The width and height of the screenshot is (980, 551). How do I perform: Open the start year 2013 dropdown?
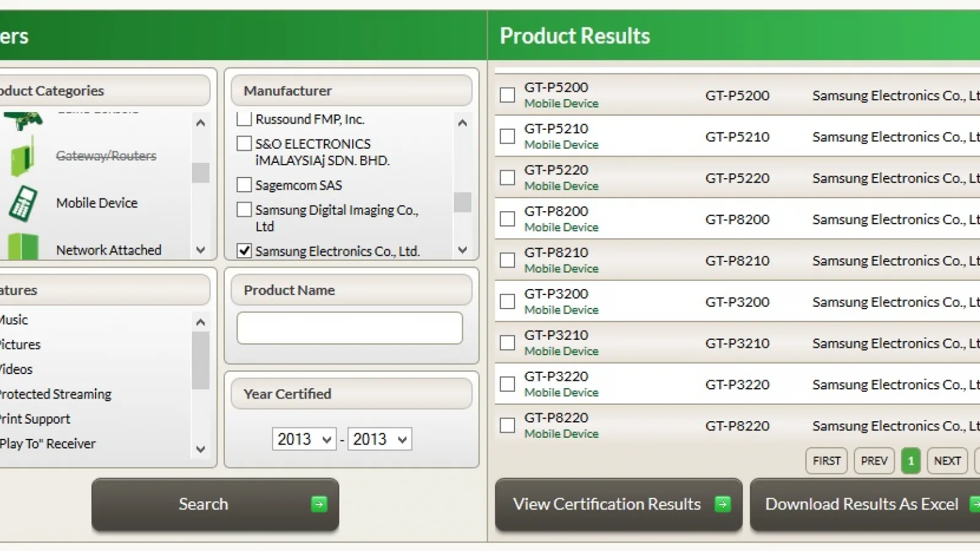tap(304, 439)
